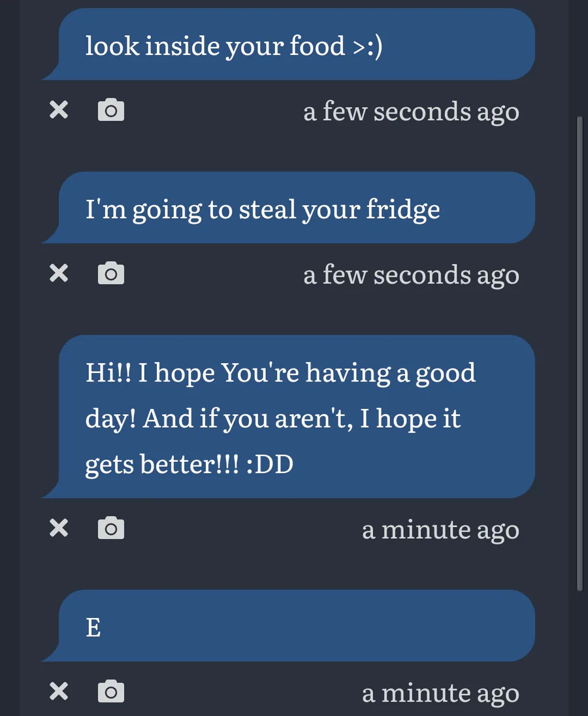This screenshot has width=588, height=716.
Task: Click camera icon below 'gets better!!!' message
Action: [111, 528]
